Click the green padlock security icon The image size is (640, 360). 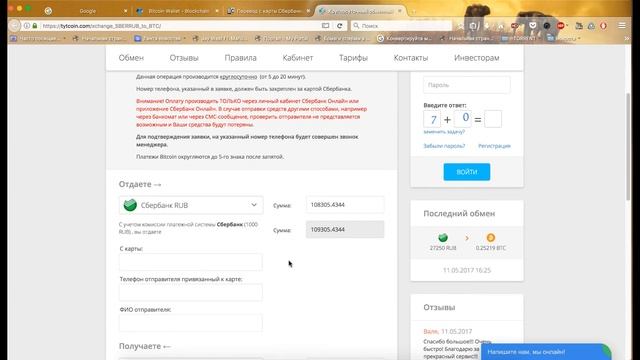pos(35,26)
